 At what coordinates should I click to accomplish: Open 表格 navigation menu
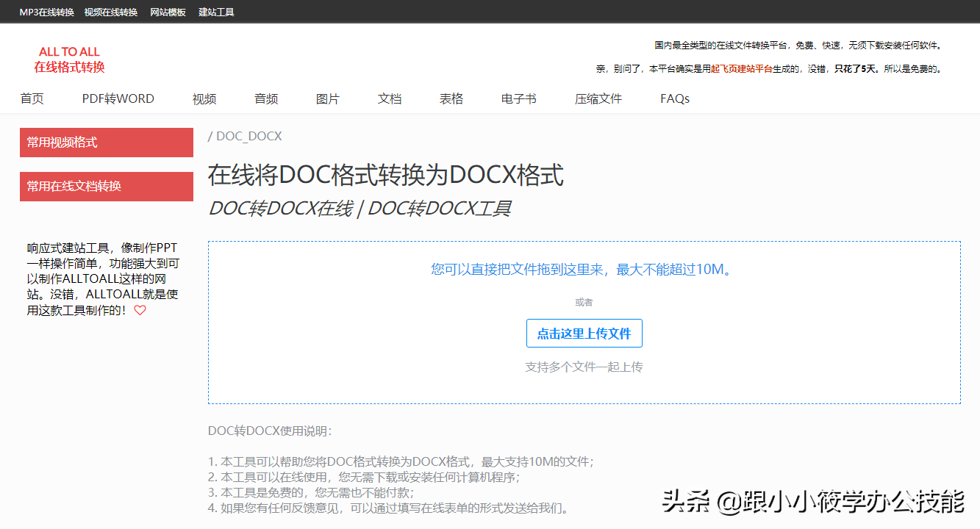451,98
